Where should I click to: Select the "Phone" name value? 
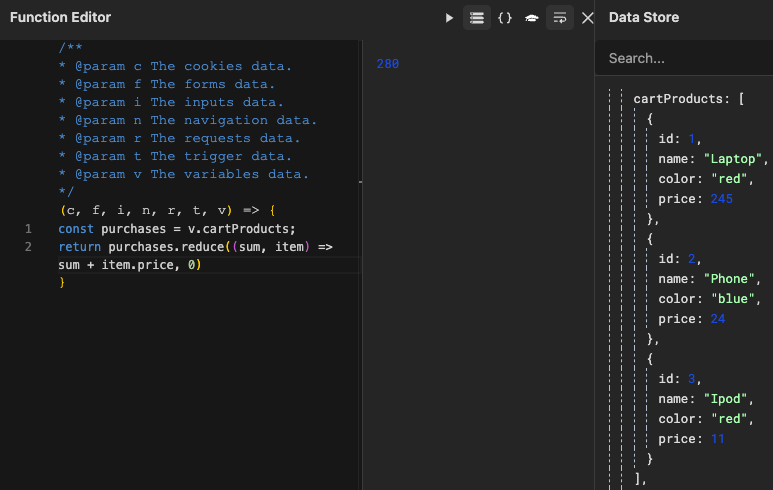(729, 279)
